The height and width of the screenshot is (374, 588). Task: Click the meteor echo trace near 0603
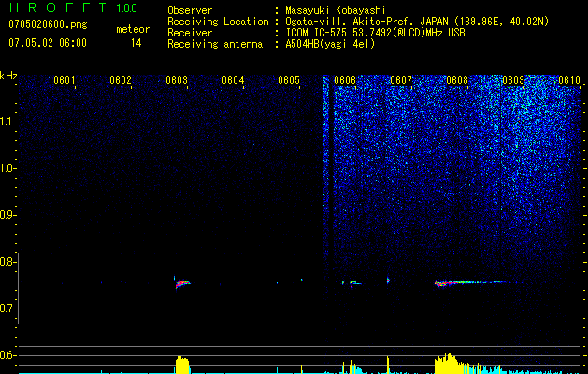tap(182, 283)
